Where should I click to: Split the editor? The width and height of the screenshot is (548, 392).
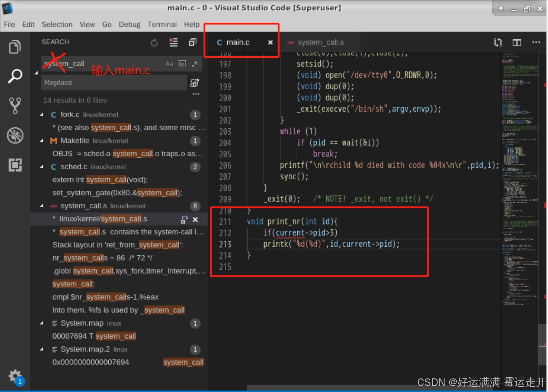(517, 43)
